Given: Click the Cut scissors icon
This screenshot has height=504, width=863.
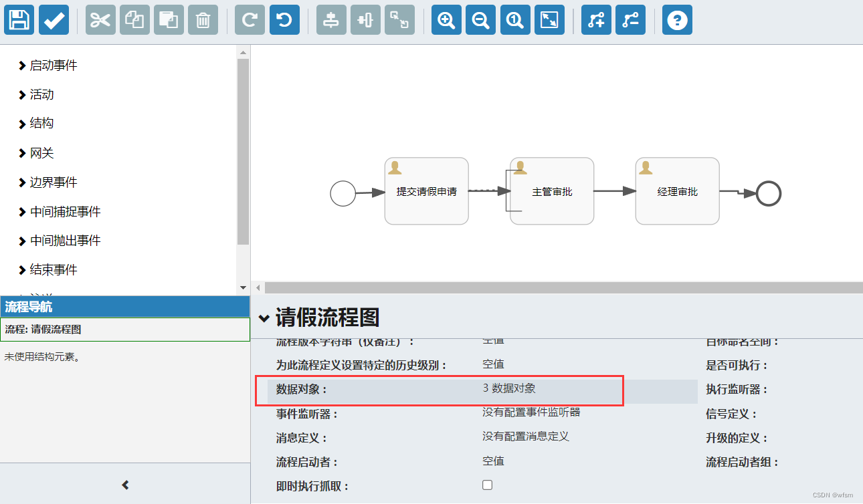Looking at the screenshot, I should pyautogui.click(x=100, y=20).
